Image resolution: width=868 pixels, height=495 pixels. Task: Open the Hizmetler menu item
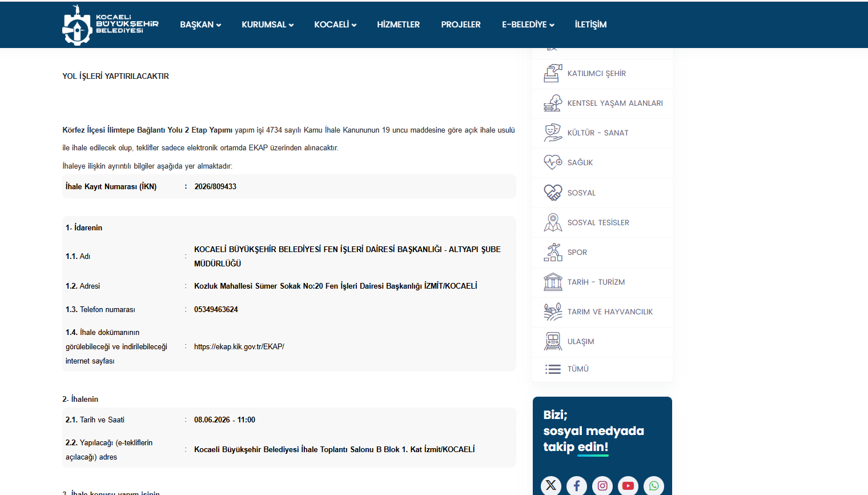[398, 25]
